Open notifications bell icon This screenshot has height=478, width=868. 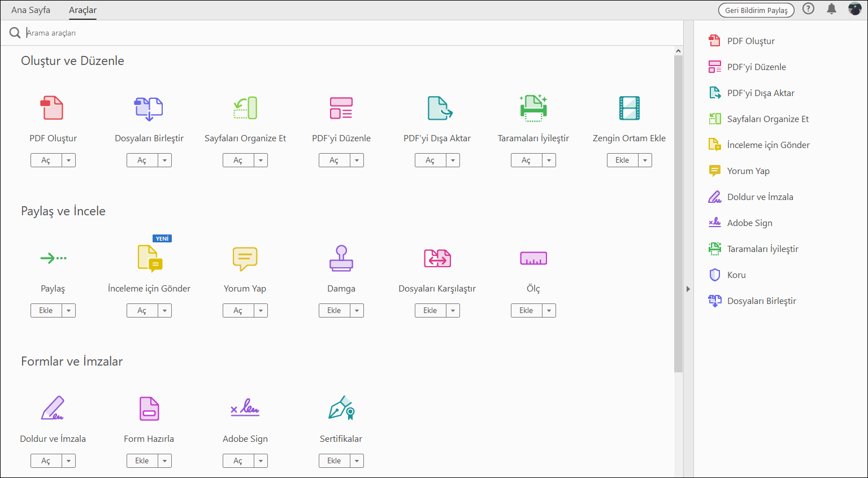click(831, 8)
